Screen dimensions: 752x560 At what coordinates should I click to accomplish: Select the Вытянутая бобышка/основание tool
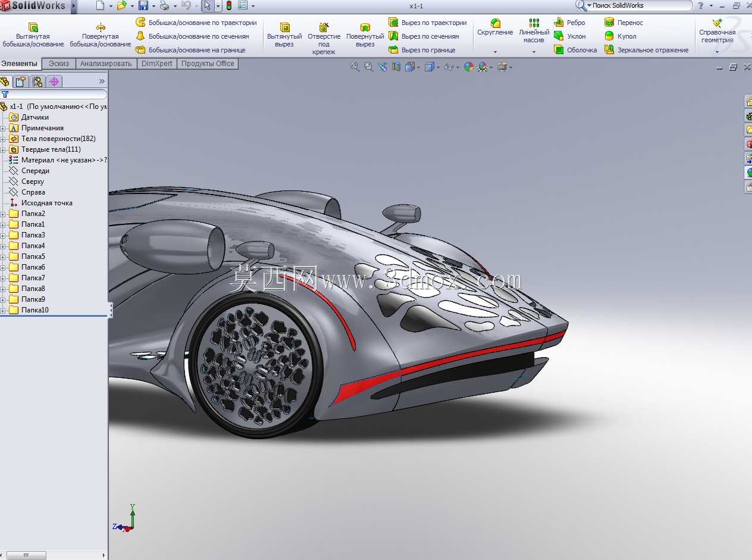[33, 35]
